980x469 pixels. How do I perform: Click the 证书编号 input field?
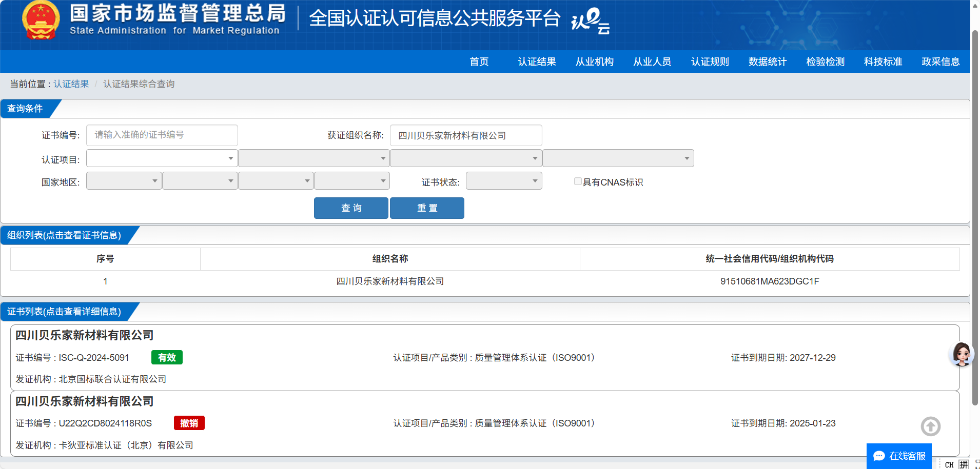coord(162,135)
